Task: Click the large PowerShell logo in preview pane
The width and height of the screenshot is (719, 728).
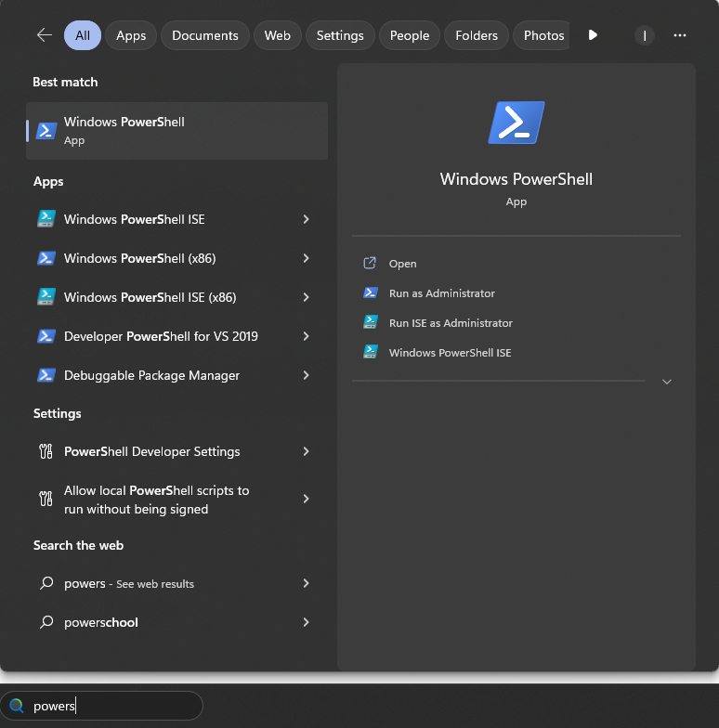Action: pos(516,123)
